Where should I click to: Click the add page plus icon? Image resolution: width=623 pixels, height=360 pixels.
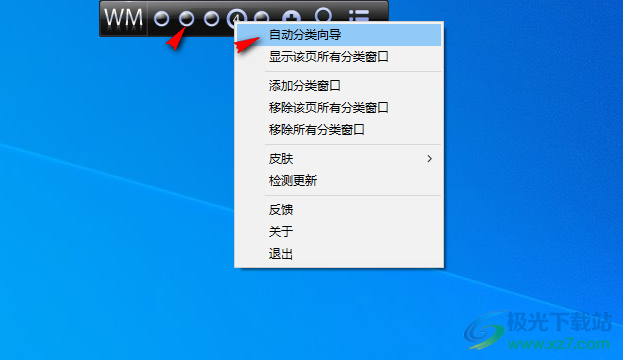pos(291,17)
